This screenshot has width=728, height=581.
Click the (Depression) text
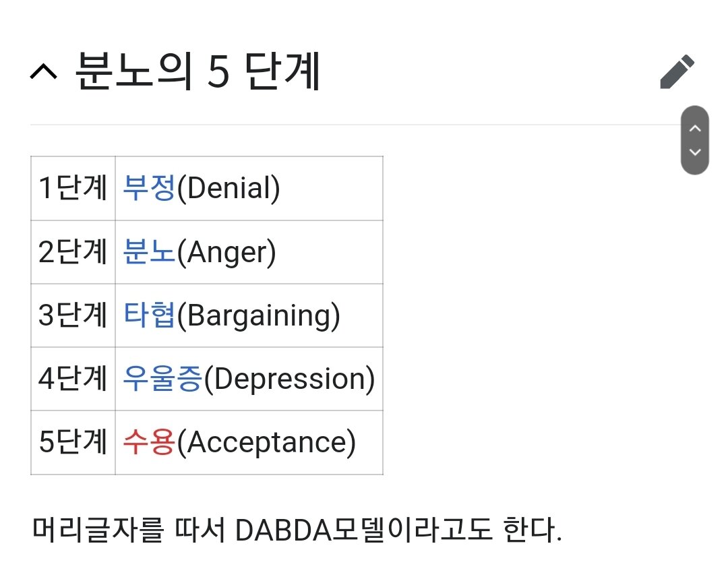[289, 379]
